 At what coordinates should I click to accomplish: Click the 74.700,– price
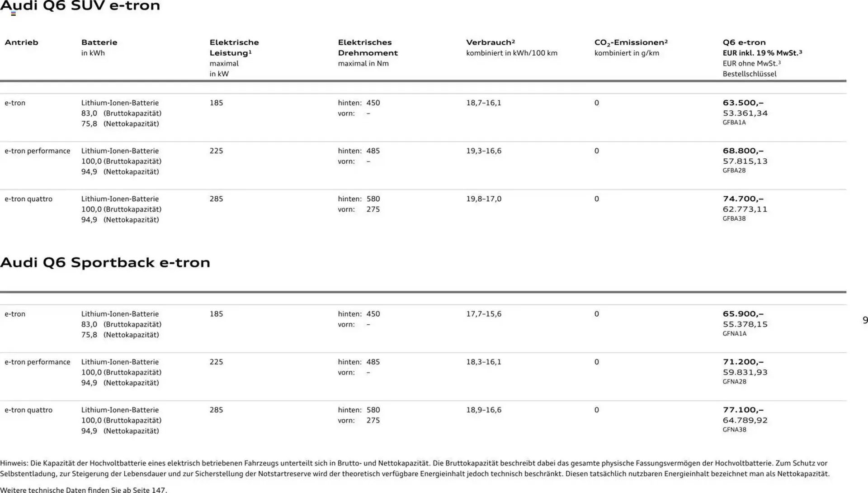click(743, 199)
